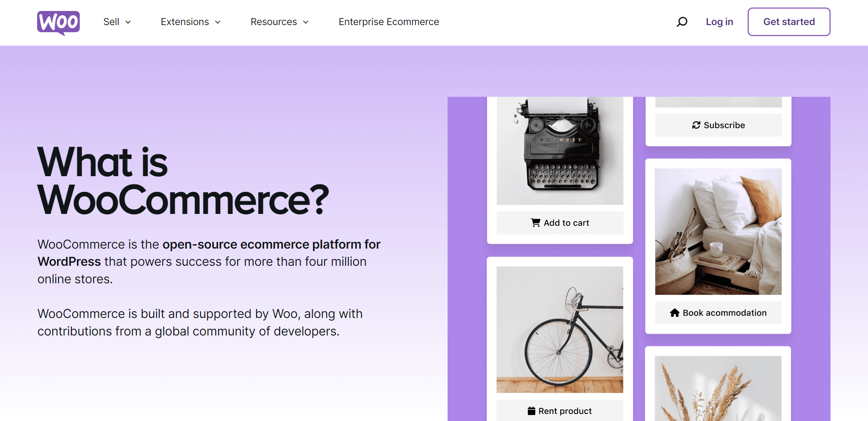Click the typewriter product image
This screenshot has width=868, height=421.
coord(560,151)
